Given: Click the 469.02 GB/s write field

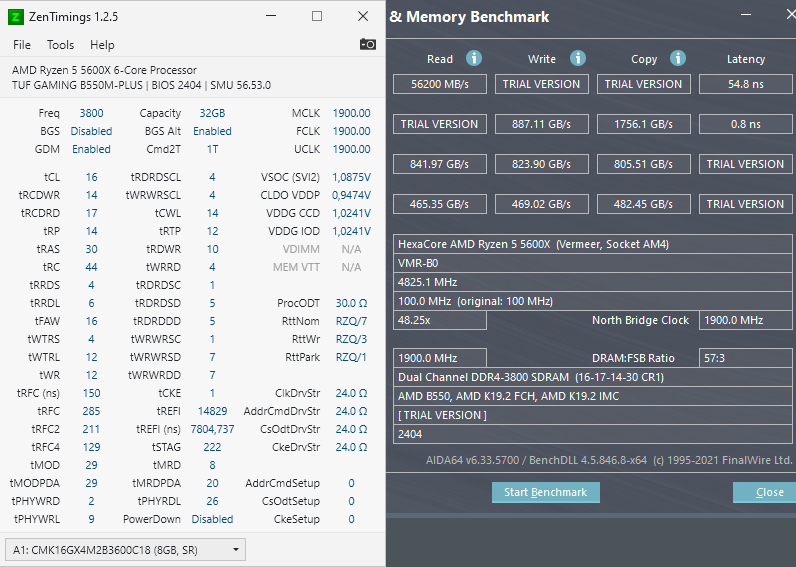Looking at the screenshot, I should [x=542, y=205].
